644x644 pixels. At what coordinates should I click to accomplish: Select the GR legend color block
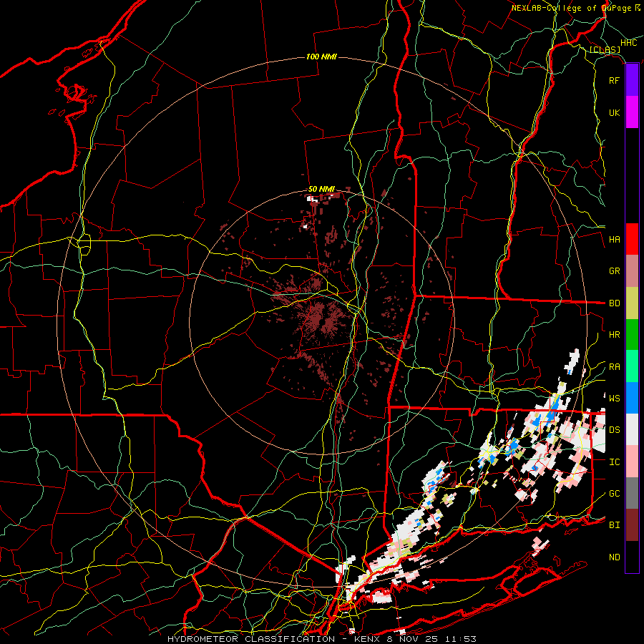[632, 271]
